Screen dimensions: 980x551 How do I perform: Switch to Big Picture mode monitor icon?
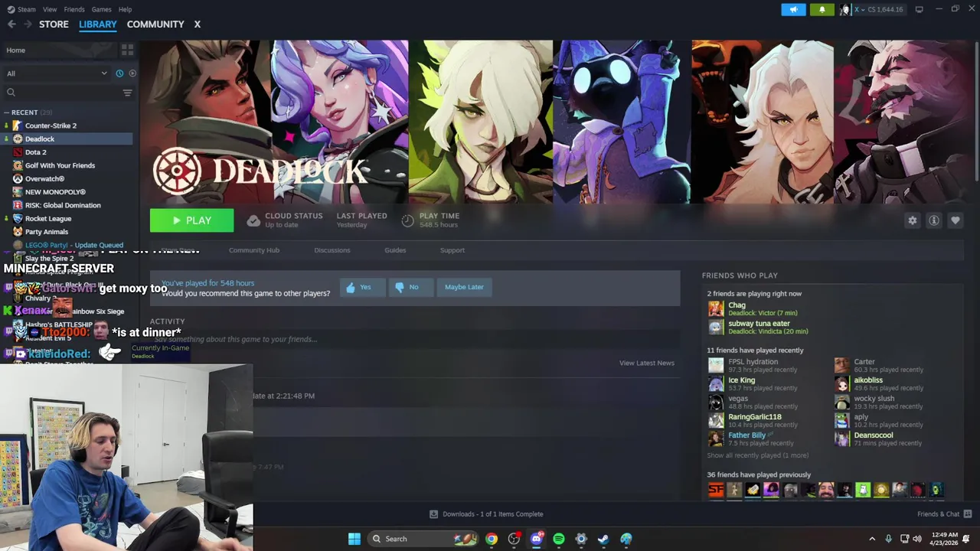click(919, 9)
